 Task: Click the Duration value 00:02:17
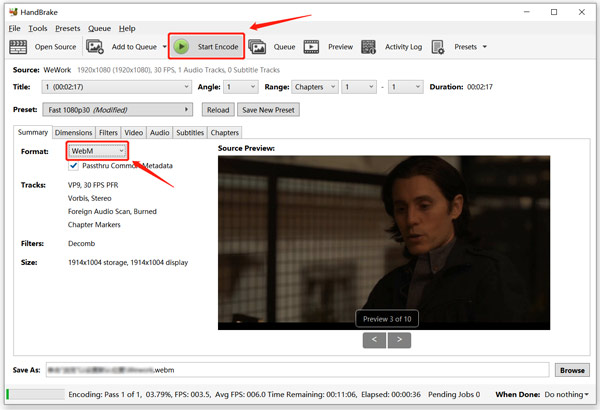click(x=479, y=87)
